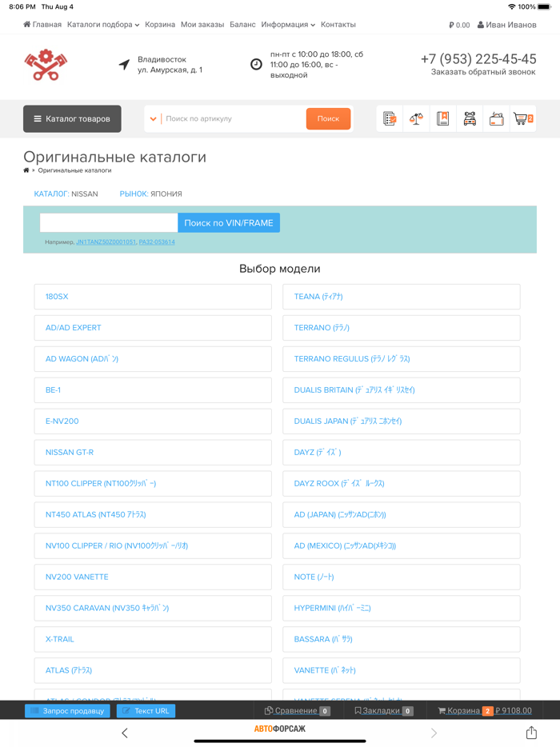Select the BE-1 model
The width and height of the screenshot is (560, 747).
(153, 390)
